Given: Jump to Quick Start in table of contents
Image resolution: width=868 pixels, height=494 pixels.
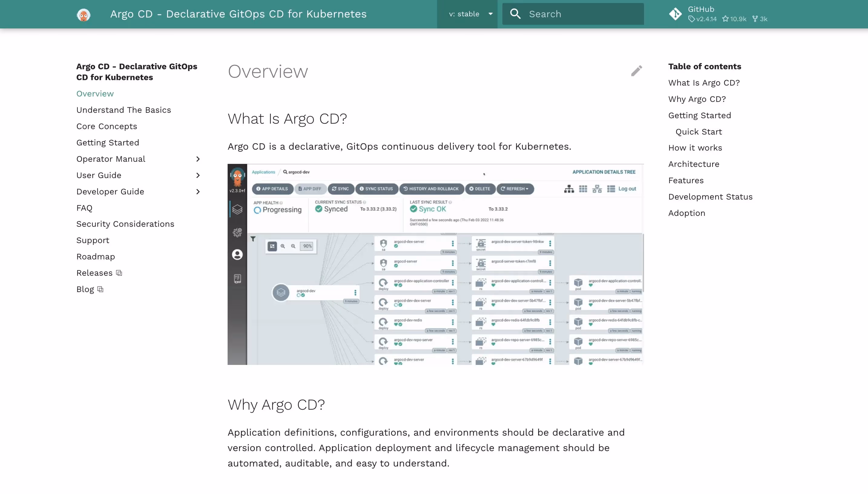Looking at the screenshot, I should pyautogui.click(x=699, y=131).
